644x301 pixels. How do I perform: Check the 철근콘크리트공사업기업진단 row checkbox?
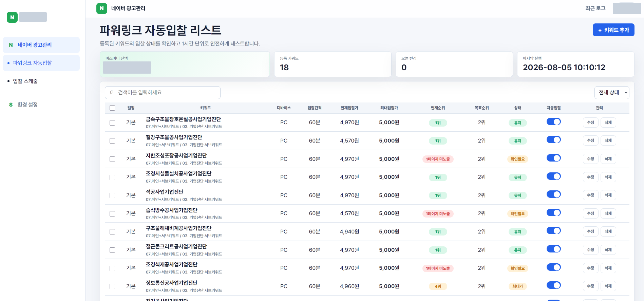tap(112, 250)
